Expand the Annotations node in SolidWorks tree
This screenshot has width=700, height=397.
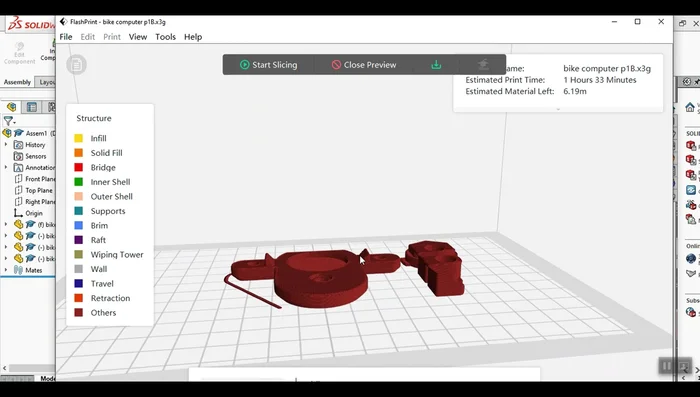6,167
